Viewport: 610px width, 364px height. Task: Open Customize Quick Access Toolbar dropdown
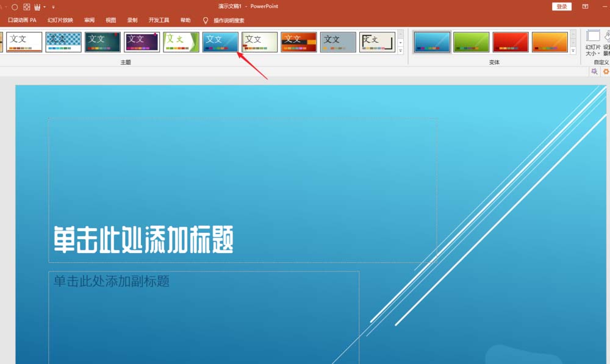click(53, 7)
